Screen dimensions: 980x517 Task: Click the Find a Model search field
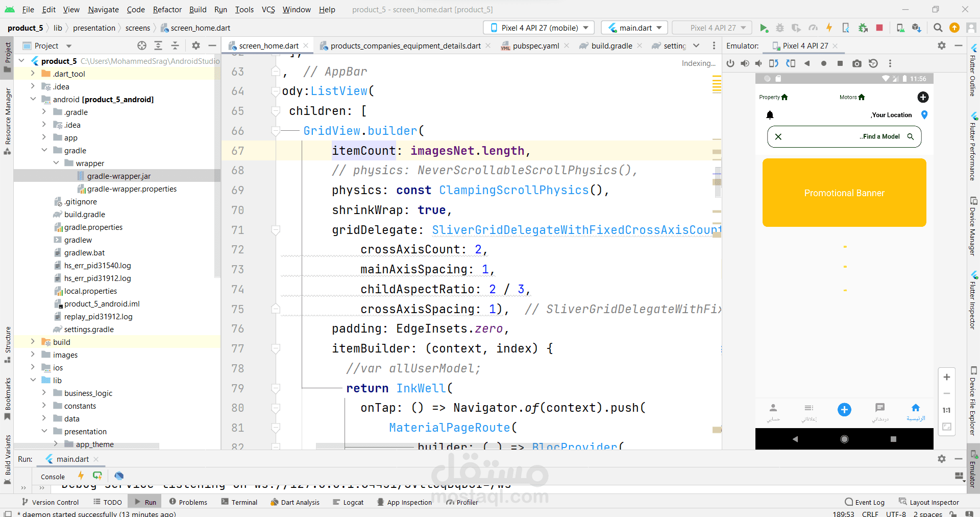click(844, 136)
